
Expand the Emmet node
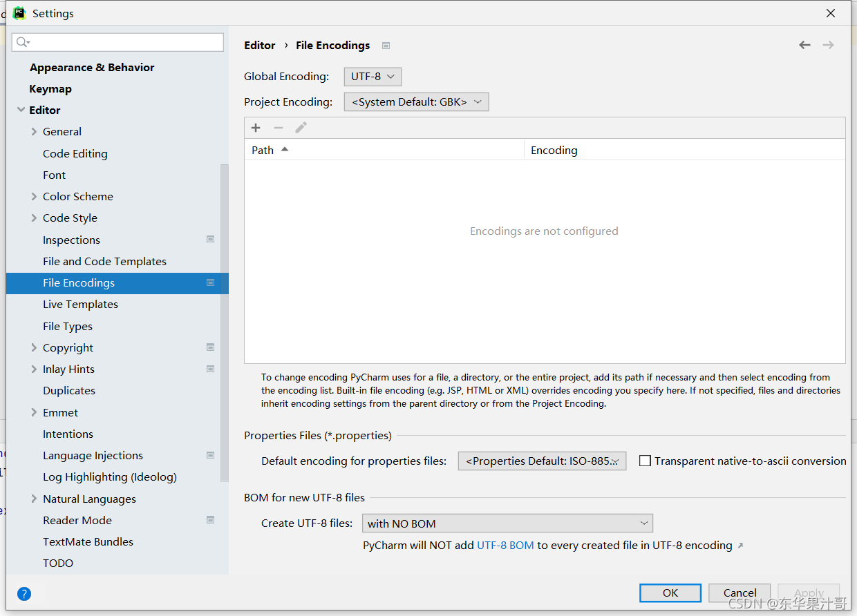(x=34, y=412)
